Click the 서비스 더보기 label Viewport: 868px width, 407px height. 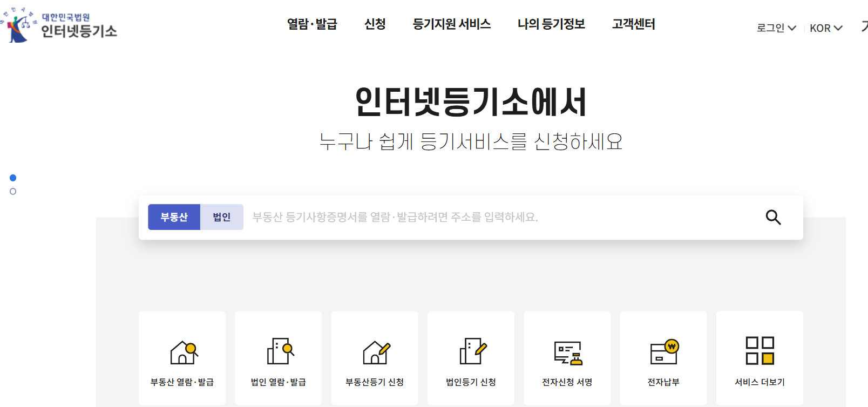[x=760, y=382]
